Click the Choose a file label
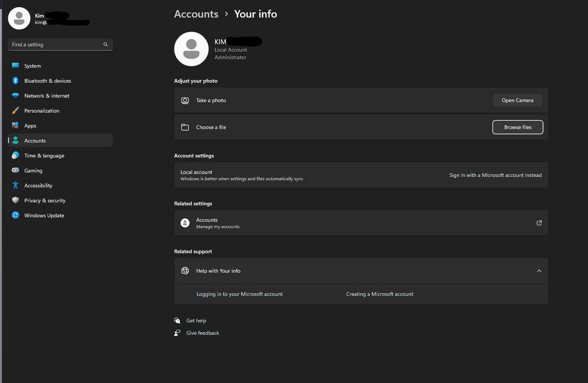 point(211,127)
